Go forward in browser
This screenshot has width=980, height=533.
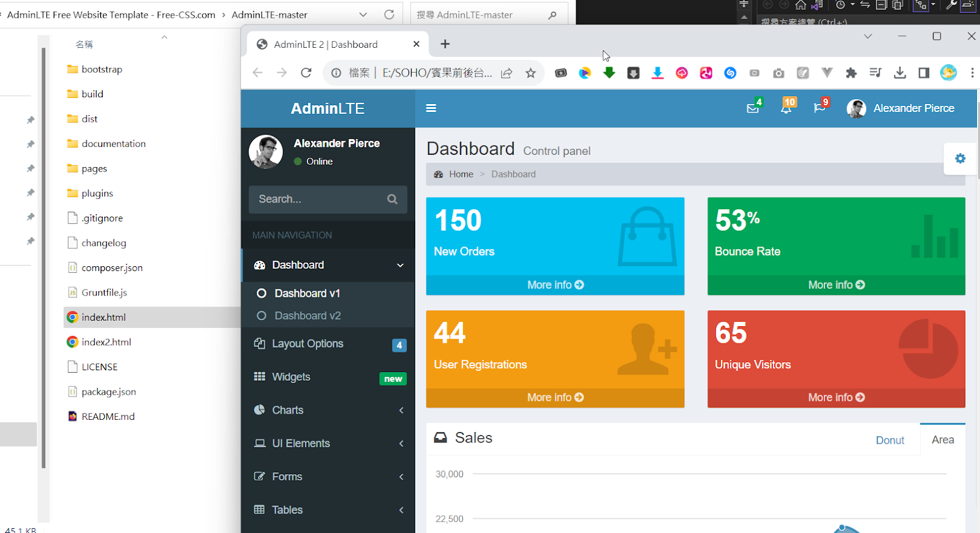[x=282, y=73]
